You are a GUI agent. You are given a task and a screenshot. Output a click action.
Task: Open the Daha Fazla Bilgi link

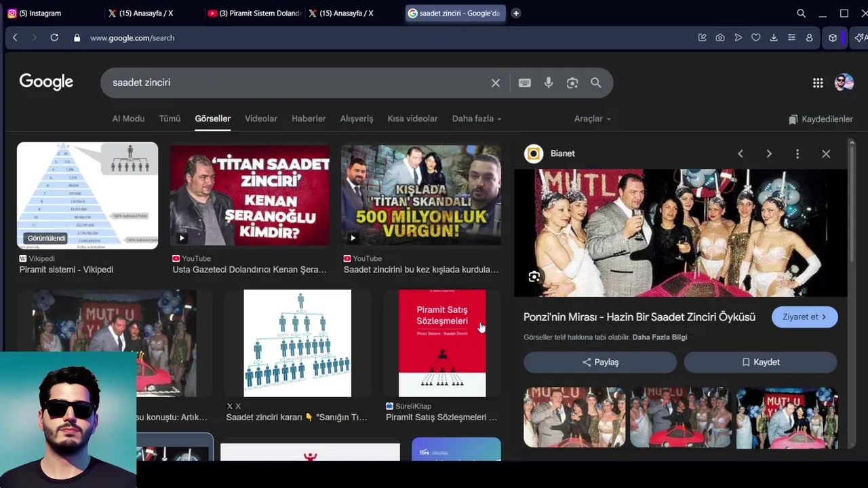coord(660,338)
